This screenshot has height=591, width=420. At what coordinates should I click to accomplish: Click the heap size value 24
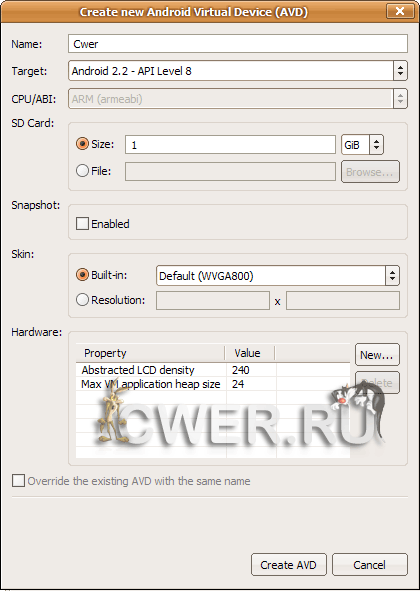coord(238,384)
